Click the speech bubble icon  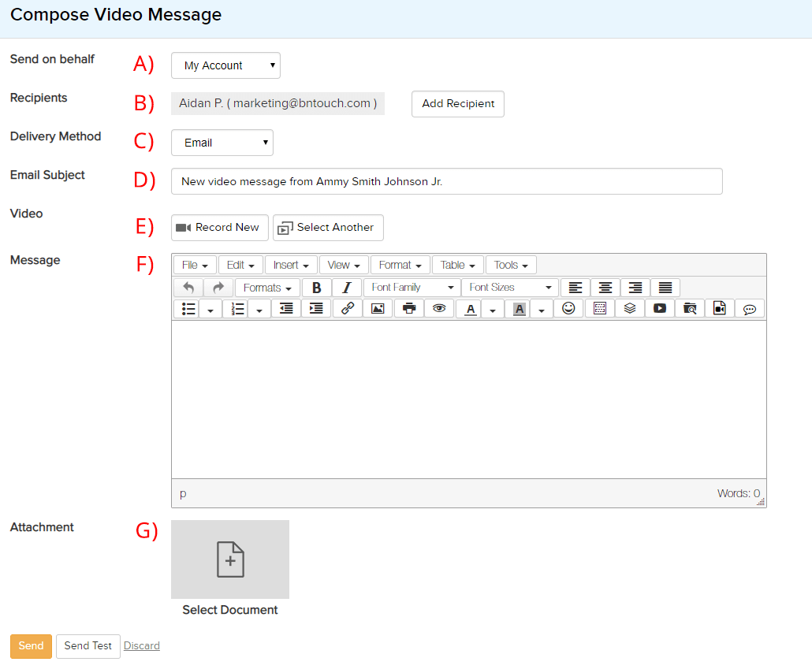pyautogui.click(x=750, y=309)
